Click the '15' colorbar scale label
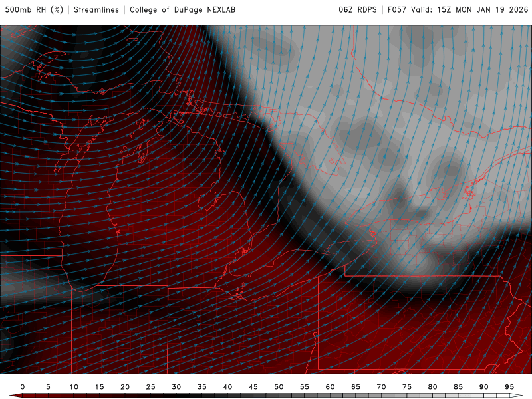 tap(99, 387)
